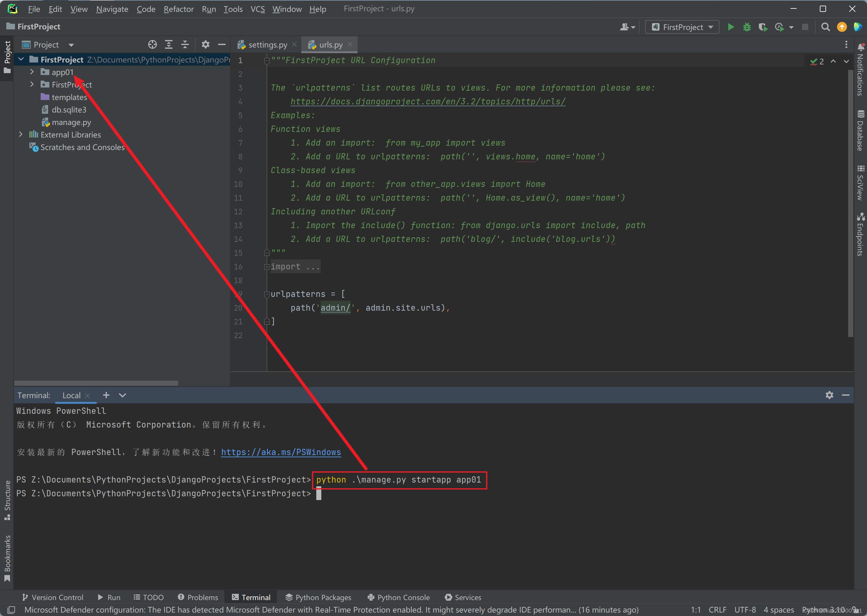Select Scratches and Consoles
Image resolution: width=867 pixels, height=616 pixels.
point(77,147)
